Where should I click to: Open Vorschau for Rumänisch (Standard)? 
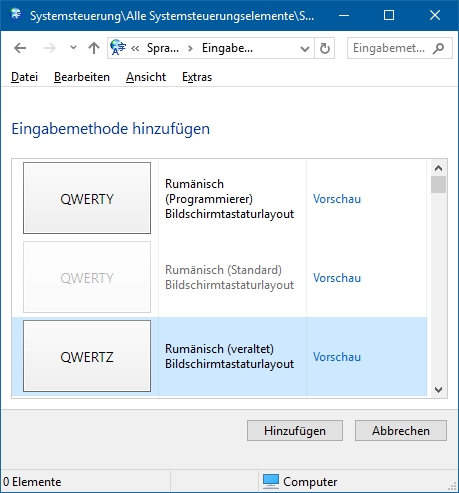(337, 278)
